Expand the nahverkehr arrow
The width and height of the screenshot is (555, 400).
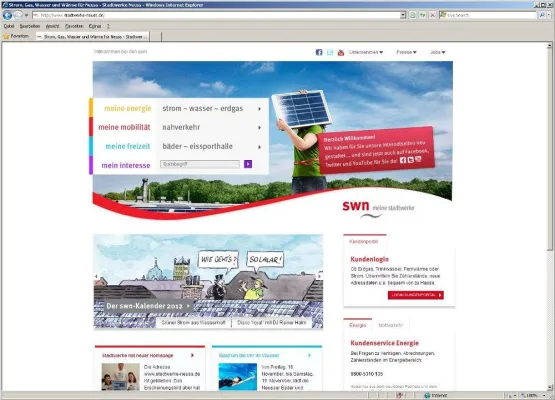pyautogui.click(x=259, y=127)
